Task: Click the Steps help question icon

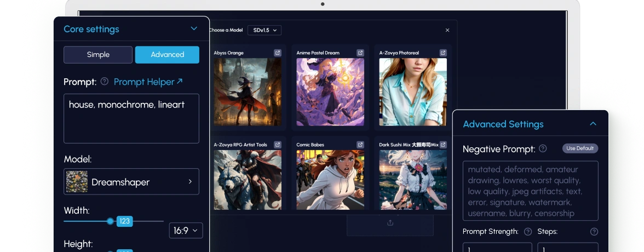Action: pos(594,232)
